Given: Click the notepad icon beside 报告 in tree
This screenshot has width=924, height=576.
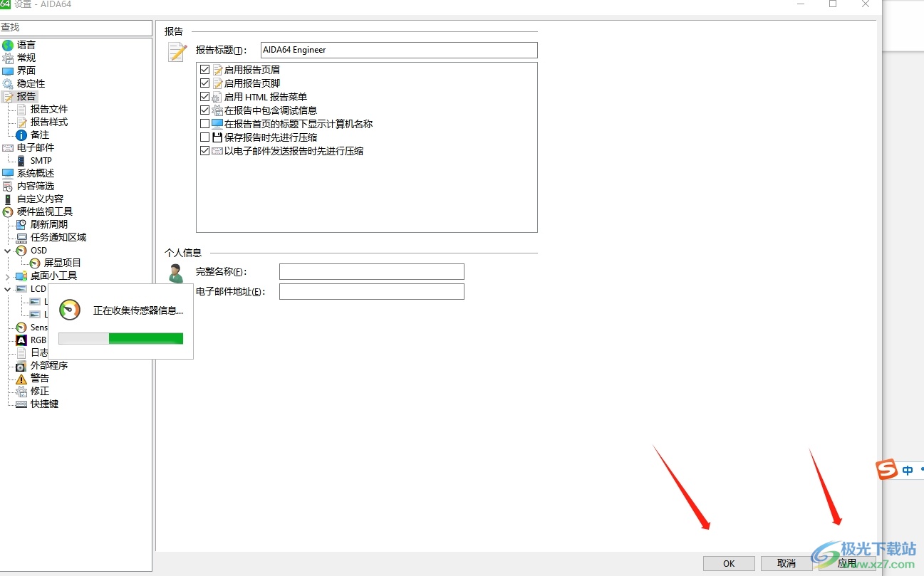Looking at the screenshot, I should point(8,96).
